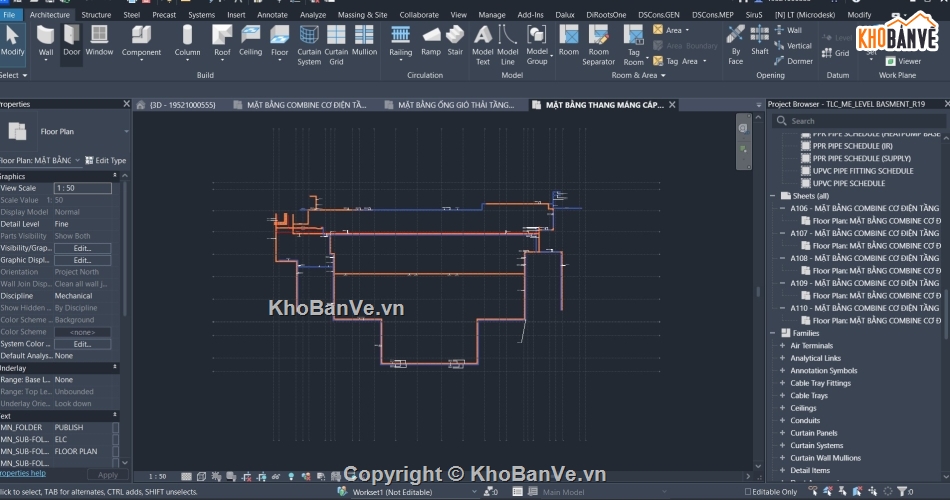Open the Floor Plan type selector dropdown
The width and height of the screenshot is (950, 500).
tap(126, 132)
